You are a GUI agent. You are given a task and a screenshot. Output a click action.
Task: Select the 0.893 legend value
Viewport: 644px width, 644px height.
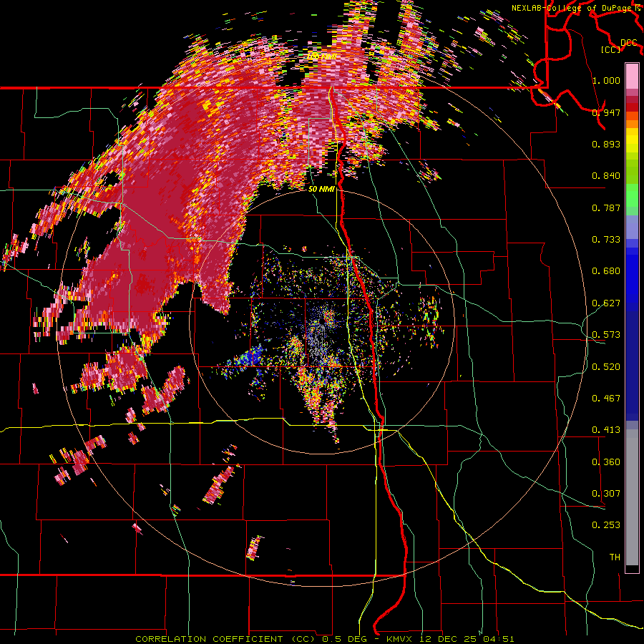[606, 144]
